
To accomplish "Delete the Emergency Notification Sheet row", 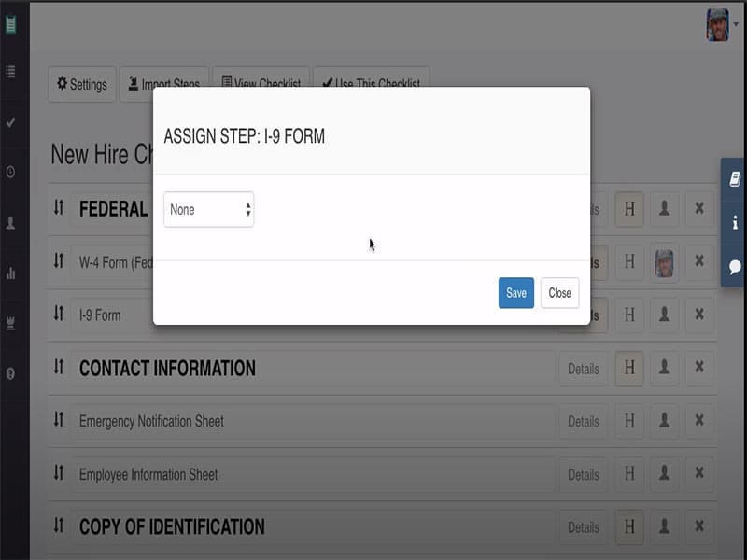I will tap(699, 421).
